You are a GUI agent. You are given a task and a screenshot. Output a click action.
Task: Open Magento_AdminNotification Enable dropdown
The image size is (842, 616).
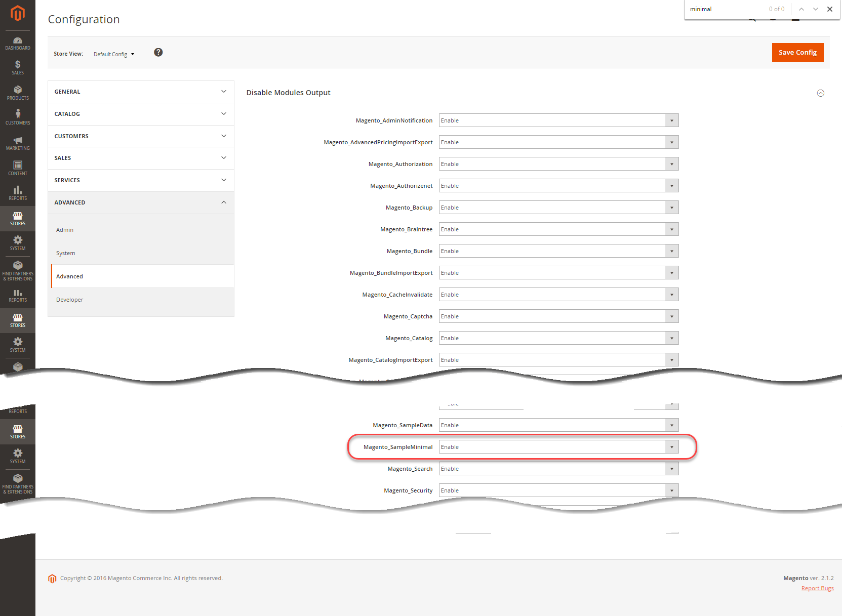click(558, 120)
